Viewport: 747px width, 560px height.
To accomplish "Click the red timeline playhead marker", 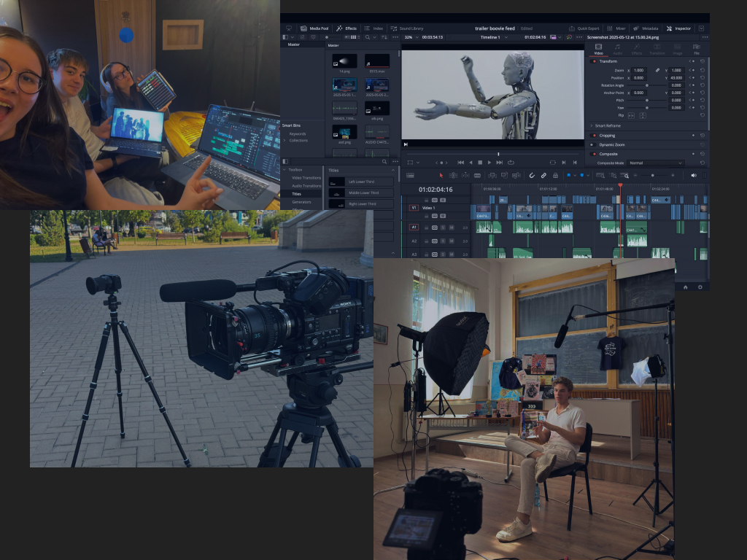I will pos(620,185).
